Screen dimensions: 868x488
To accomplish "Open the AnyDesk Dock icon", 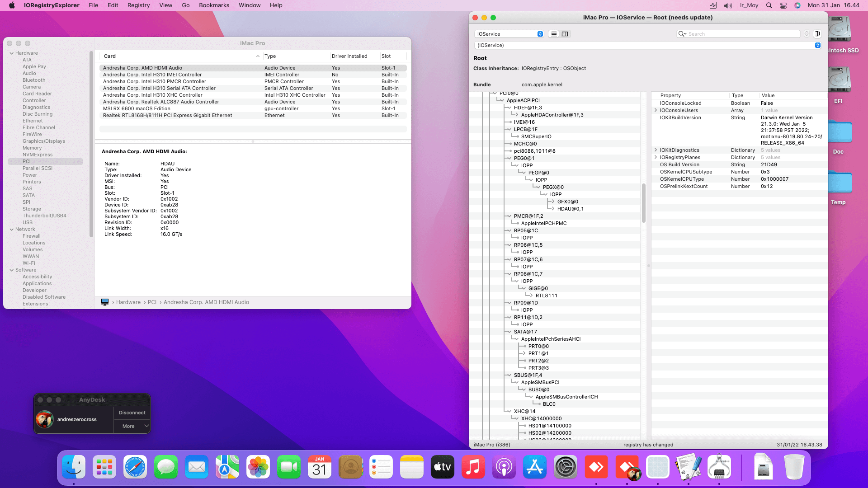I will [x=596, y=467].
